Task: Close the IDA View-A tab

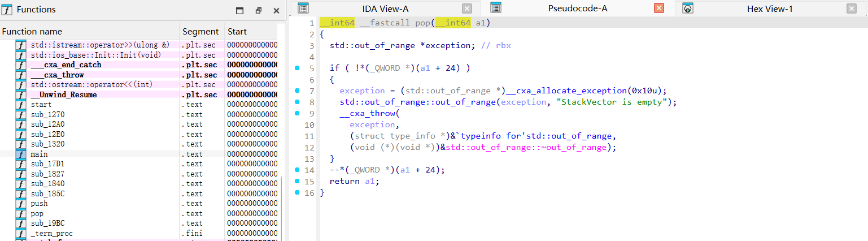Action: 467,8
